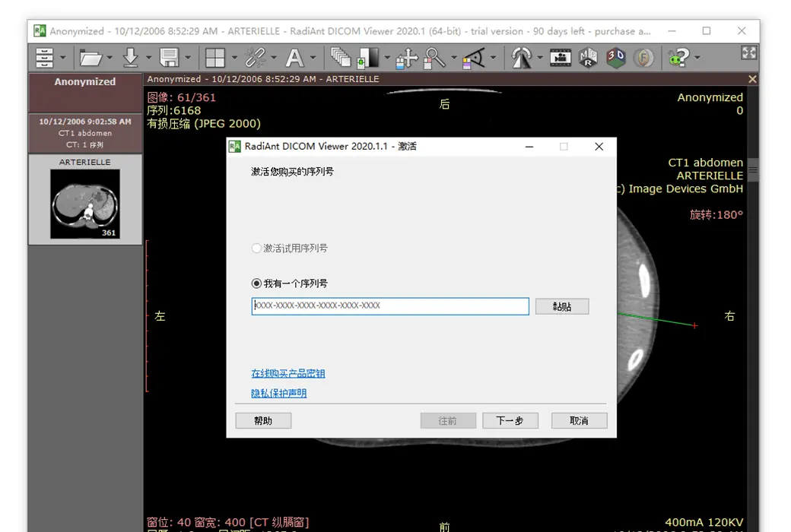Open the 在线购买产品密钥 link
Image resolution: width=791 pixels, height=532 pixels.
(288, 374)
